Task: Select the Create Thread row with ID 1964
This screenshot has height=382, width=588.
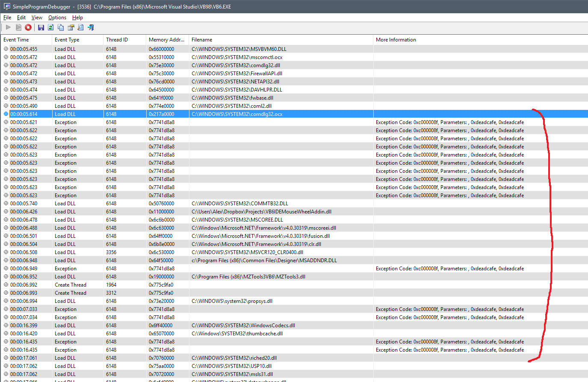Action: (294, 285)
